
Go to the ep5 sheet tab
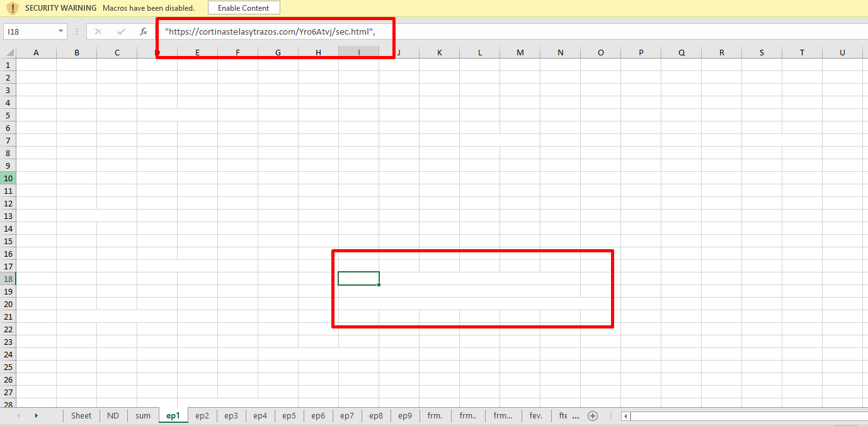click(x=289, y=416)
